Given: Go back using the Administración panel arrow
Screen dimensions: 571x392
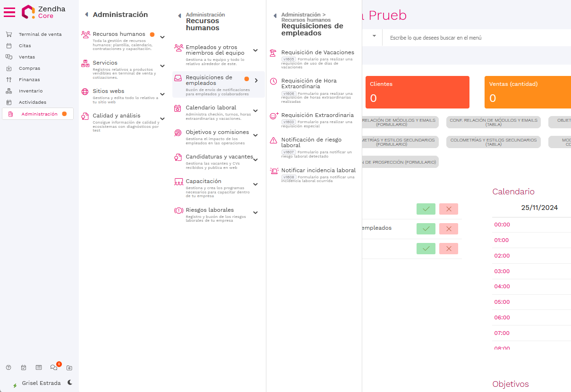Looking at the screenshot, I should (x=86, y=15).
